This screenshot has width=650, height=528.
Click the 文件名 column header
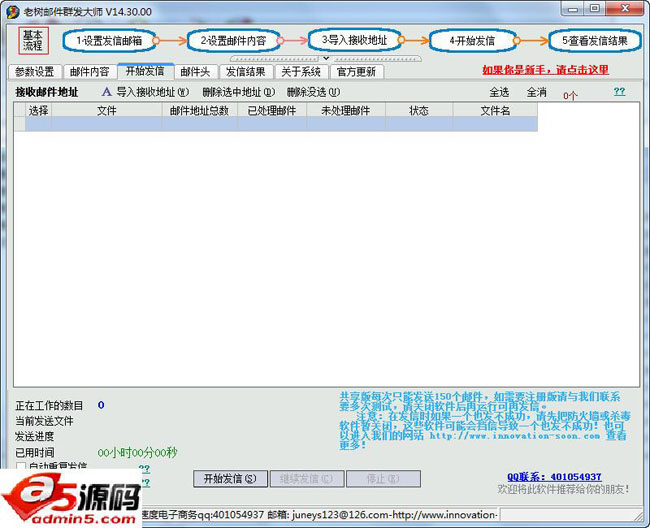click(495, 111)
